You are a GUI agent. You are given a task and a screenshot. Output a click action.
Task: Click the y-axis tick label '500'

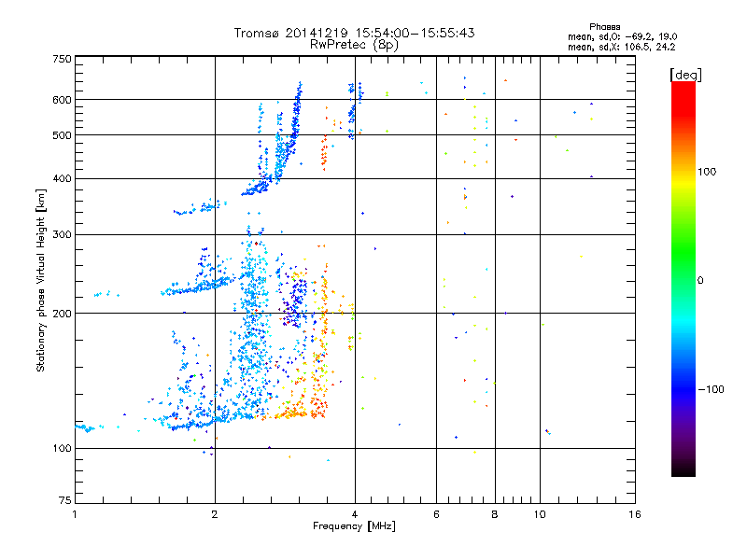63,135
